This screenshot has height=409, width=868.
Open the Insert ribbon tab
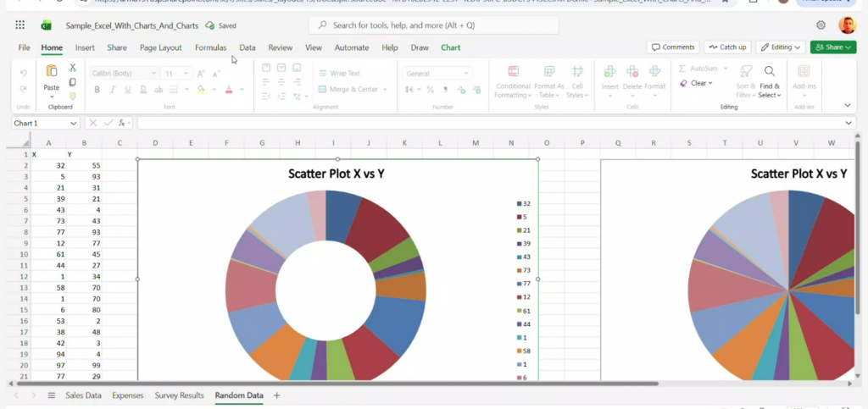tap(85, 47)
